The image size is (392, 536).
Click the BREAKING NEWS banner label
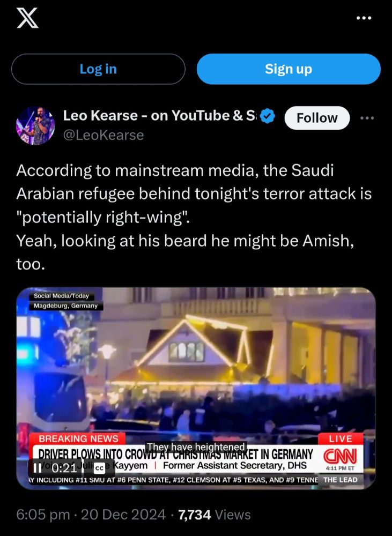[78, 438]
